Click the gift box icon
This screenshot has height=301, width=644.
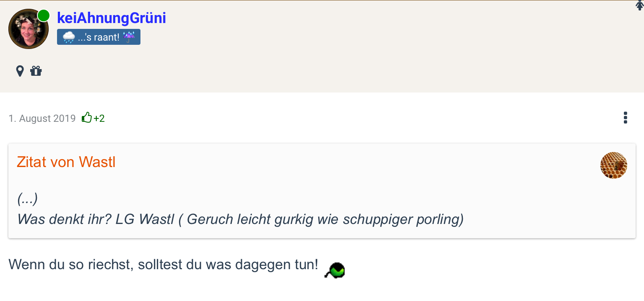coord(36,71)
